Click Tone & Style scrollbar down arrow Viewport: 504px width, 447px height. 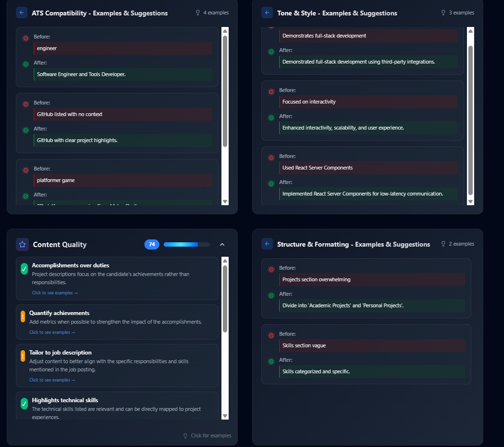[x=471, y=202]
